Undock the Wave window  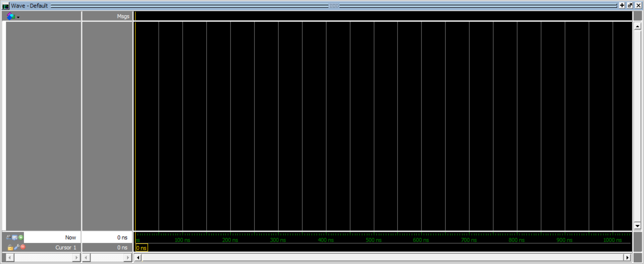pos(630,6)
